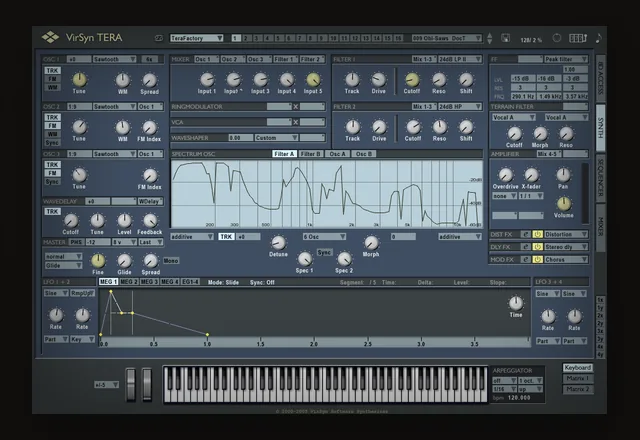Click the music note icon at top right
The width and height of the screenshot is (640, 440).
[x=598, y=38]
